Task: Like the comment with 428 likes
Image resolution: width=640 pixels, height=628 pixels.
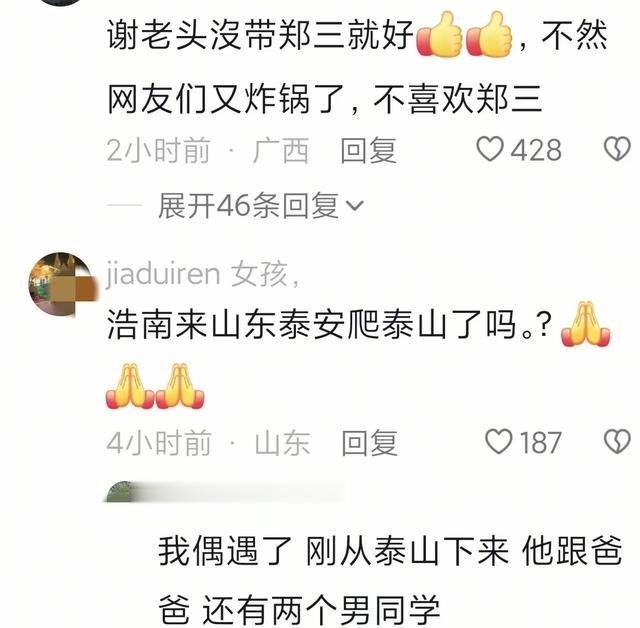Action: [489, 149]
